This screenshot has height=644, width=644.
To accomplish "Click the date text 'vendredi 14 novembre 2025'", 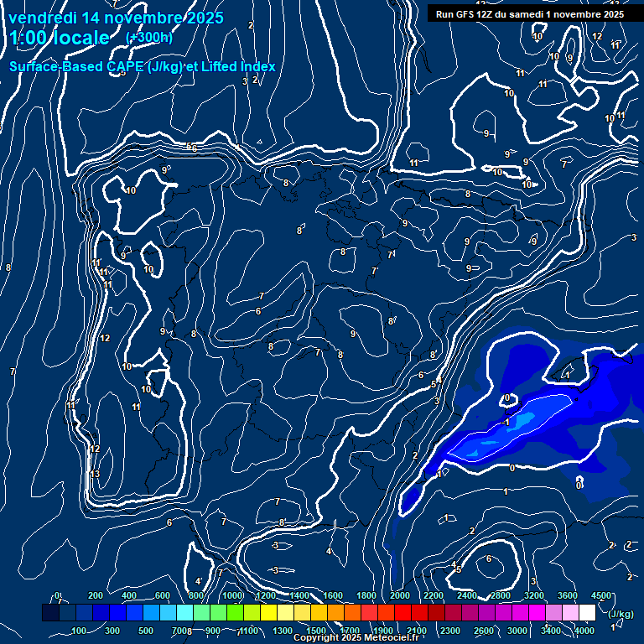I will point(117,18).
